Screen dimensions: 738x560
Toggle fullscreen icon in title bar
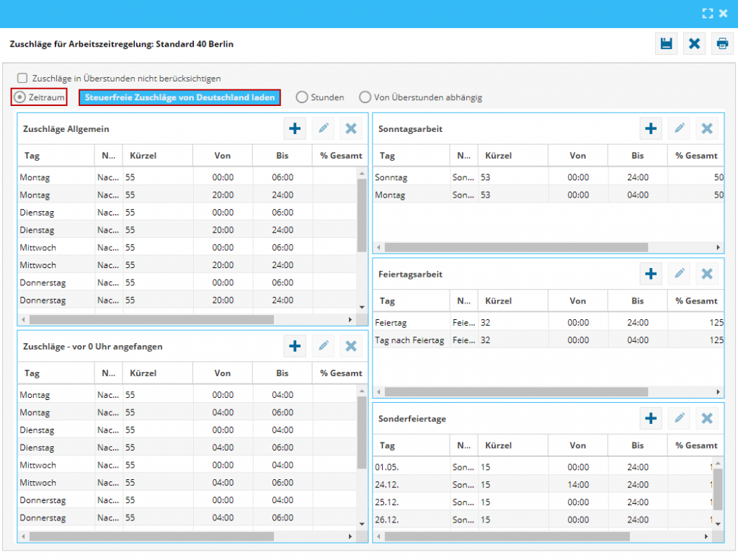[x=708, y=13]
